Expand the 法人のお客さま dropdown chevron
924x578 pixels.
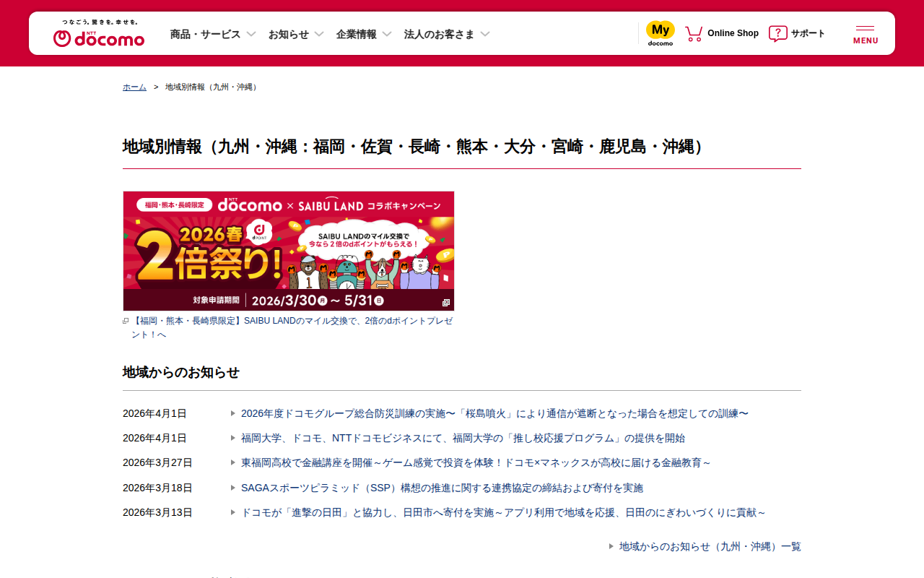tap(485, 34)
